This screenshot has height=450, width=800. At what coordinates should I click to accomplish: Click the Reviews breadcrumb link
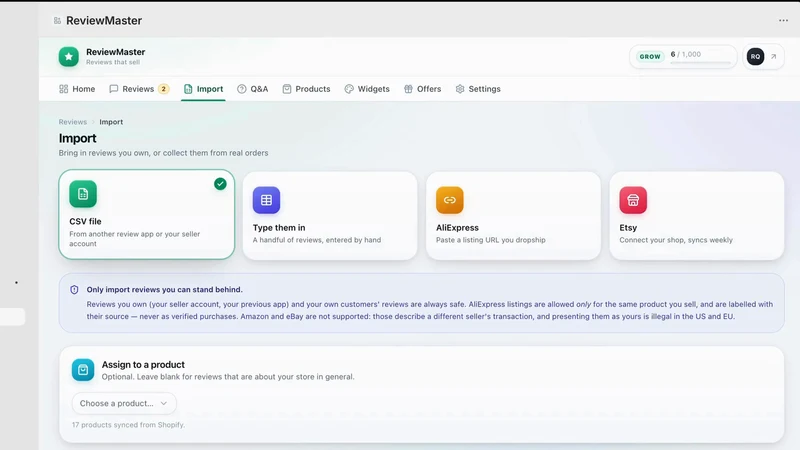click(x=72, y=122)
